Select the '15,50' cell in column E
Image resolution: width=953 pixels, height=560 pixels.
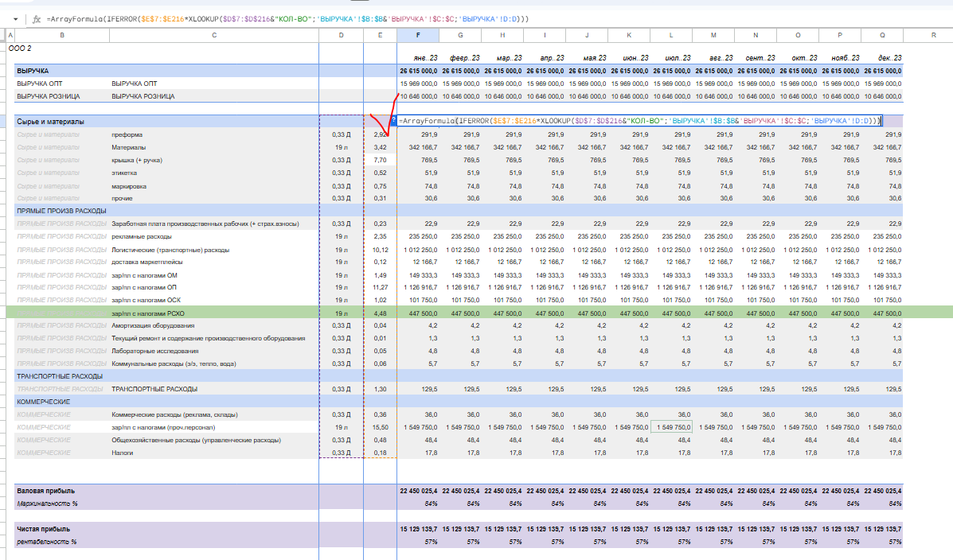[381, 428]
